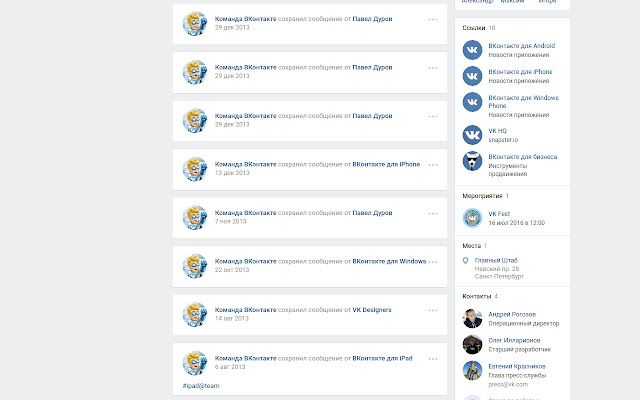The image size is (640, 400).
Task: Click the map pin icon near Главный Штаб
Action: (x=465, y=260)
